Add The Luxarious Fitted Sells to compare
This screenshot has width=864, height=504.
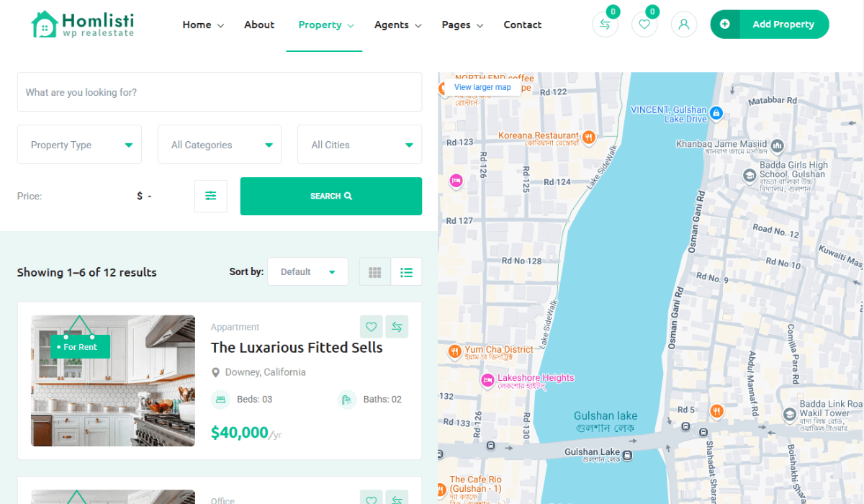click(x=397, y=327)
